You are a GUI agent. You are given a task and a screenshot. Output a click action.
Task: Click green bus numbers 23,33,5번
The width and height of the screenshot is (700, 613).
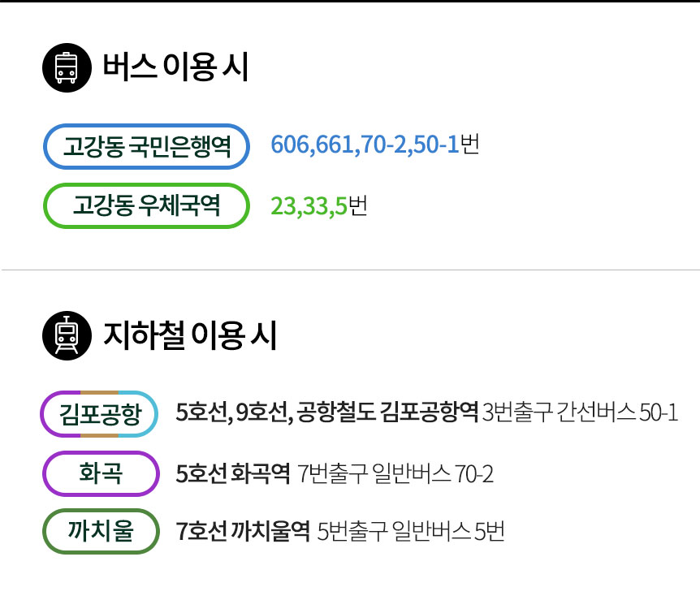pyautogui.click(x=318, y=206)
